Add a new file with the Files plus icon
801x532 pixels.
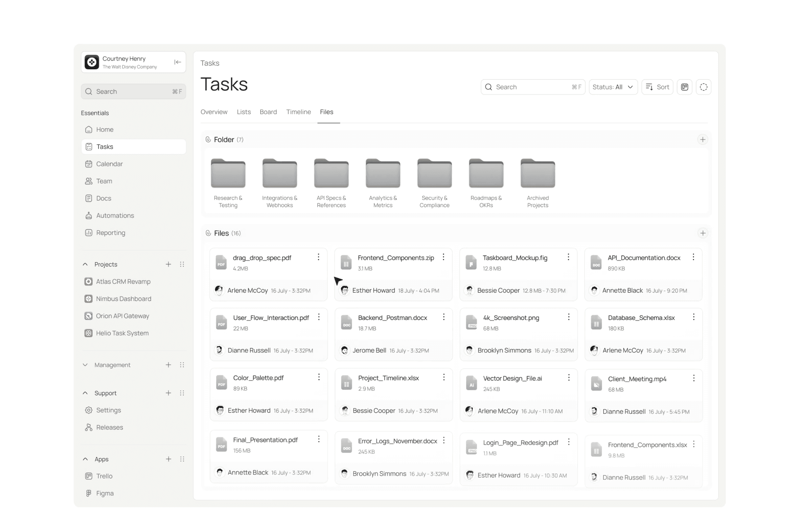pos(702,233)
